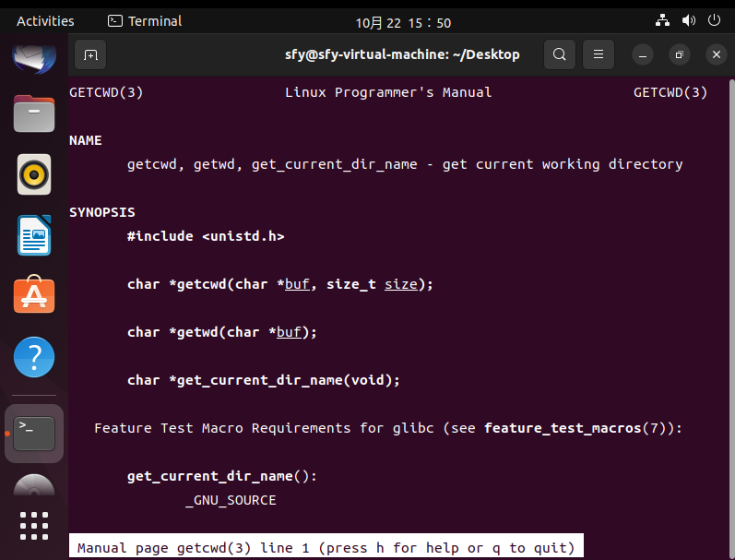Click the get_current_dir_name(void) prototype line
Image resolution: width=735 pixels, height=560 pixels.
point(264,380)
